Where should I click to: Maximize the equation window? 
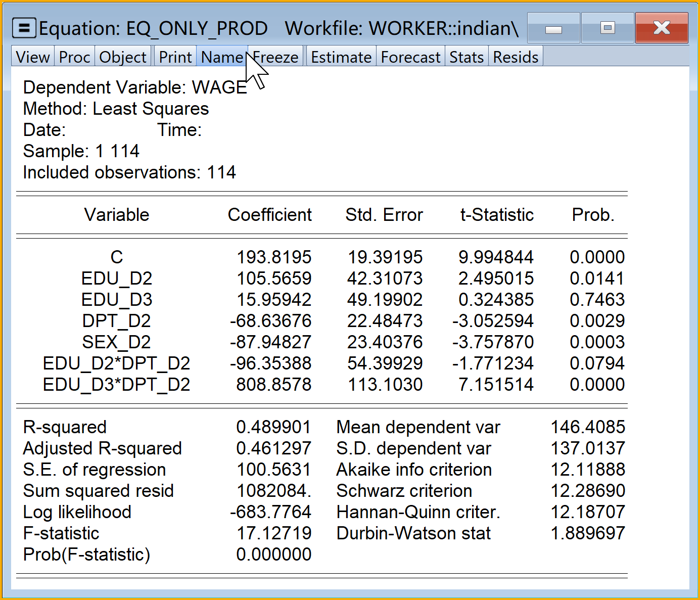[608, 28]
